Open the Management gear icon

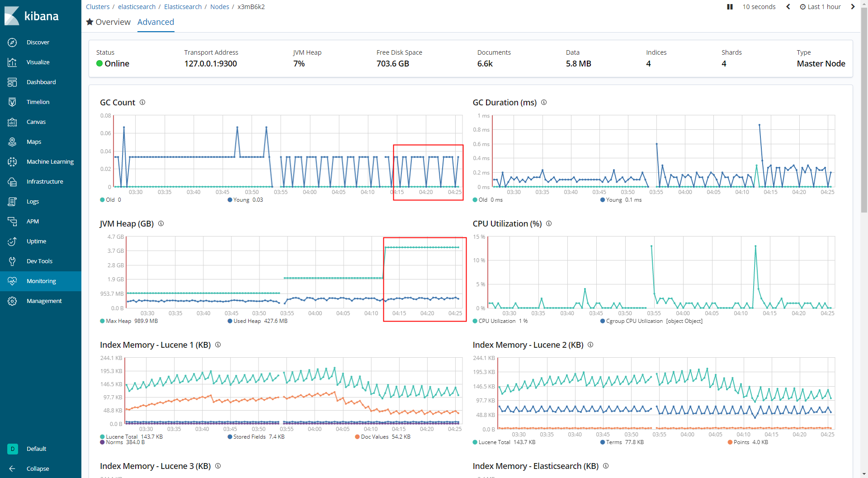[12, 301]
